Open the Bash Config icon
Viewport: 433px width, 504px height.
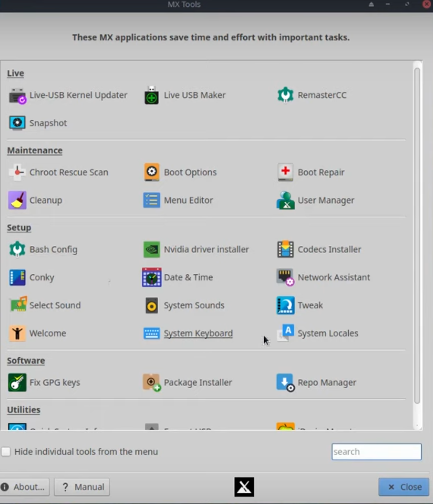click(x=17, y=250)
